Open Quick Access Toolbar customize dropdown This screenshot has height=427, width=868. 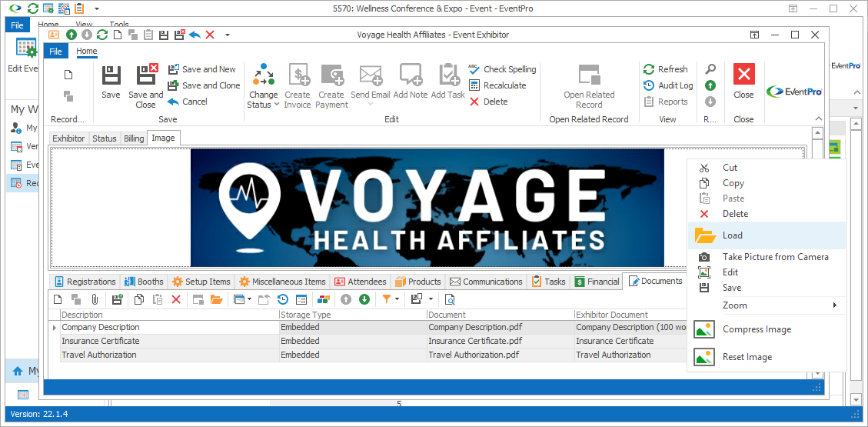(x=227, y=35)
